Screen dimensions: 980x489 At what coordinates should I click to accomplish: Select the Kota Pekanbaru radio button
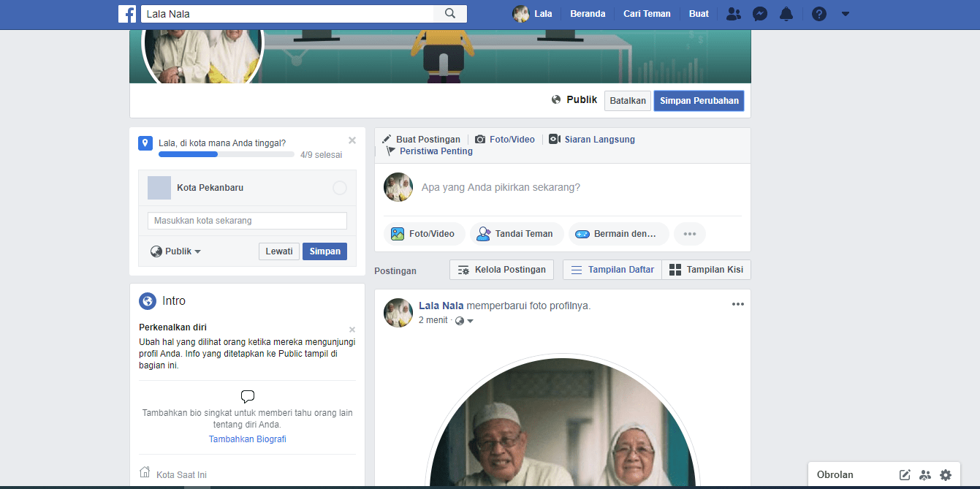[340, 188]
